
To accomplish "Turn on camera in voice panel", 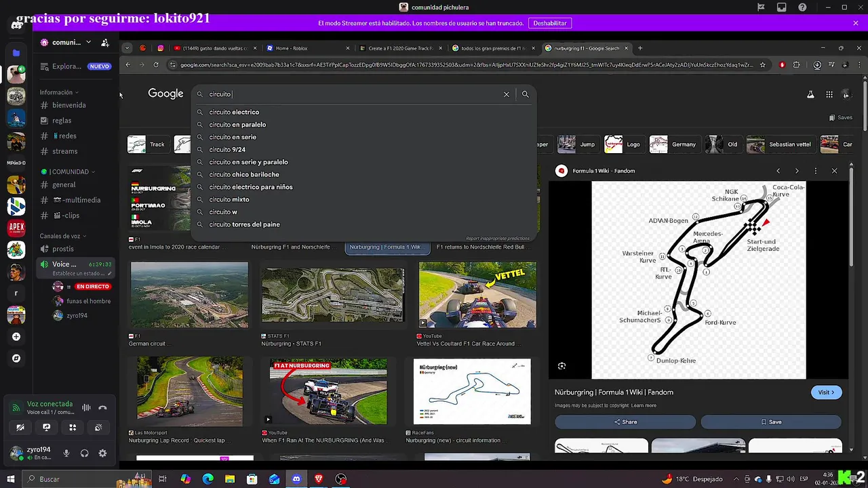I will 20,427.
